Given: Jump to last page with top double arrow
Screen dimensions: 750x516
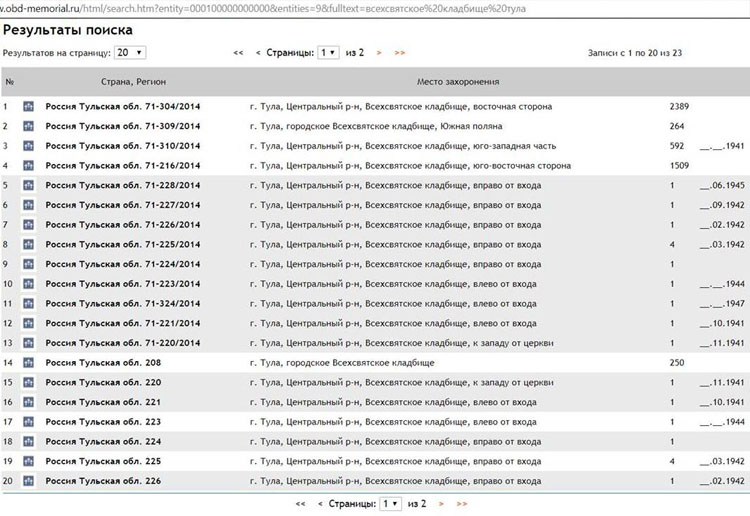Looking at the screenshot, I should coord(400,52).
